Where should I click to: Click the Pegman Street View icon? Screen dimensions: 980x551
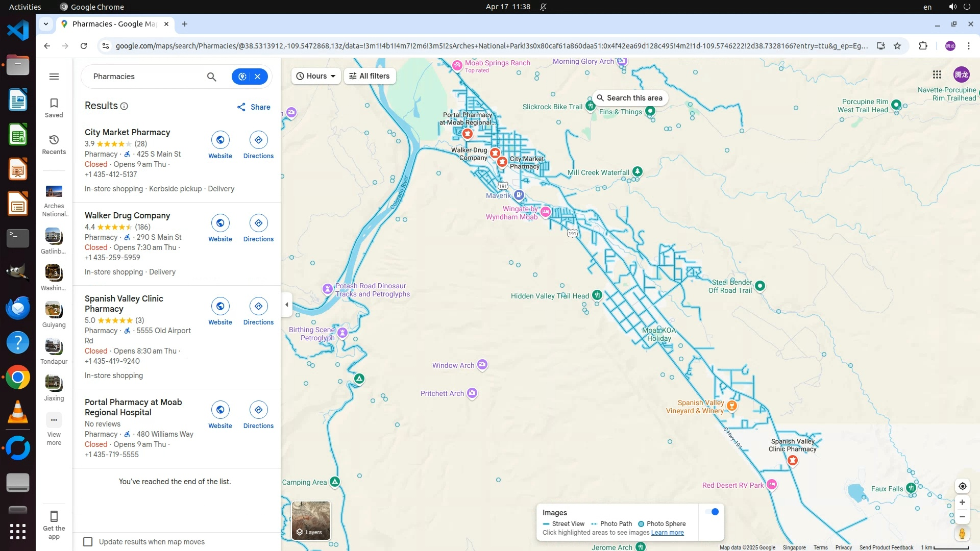point(962,534)
